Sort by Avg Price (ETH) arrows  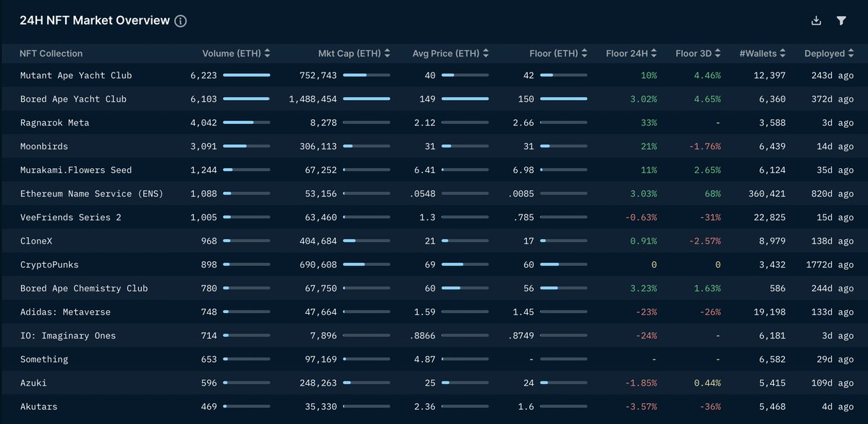point(486,54)
